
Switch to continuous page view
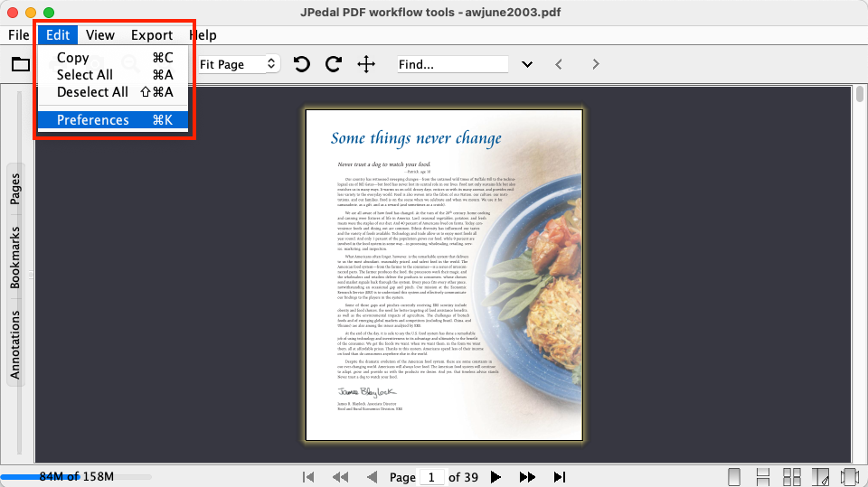[x=763, y=477]
